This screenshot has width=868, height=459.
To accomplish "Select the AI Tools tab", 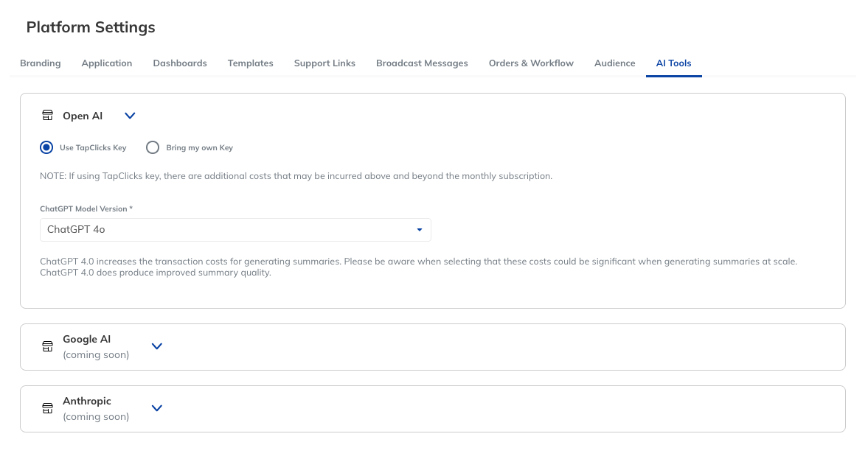I will [674, 63].
